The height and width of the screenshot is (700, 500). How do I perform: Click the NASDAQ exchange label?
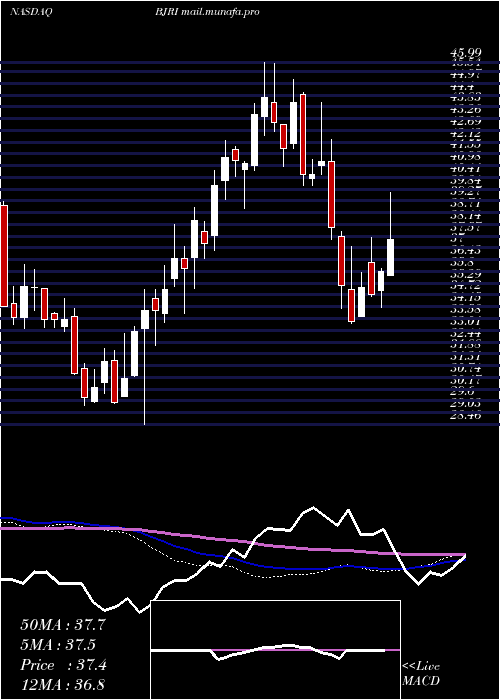tap(30, 12)
